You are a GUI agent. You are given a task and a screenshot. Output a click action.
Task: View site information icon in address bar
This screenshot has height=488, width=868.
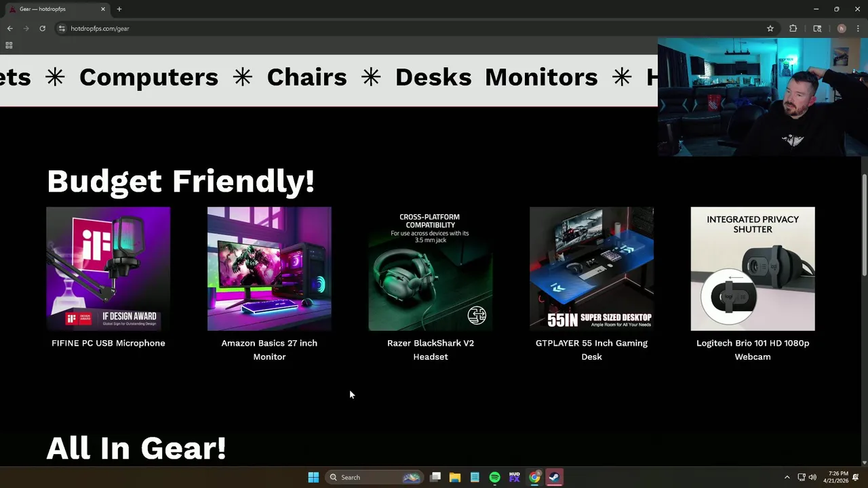pos(62,28)
